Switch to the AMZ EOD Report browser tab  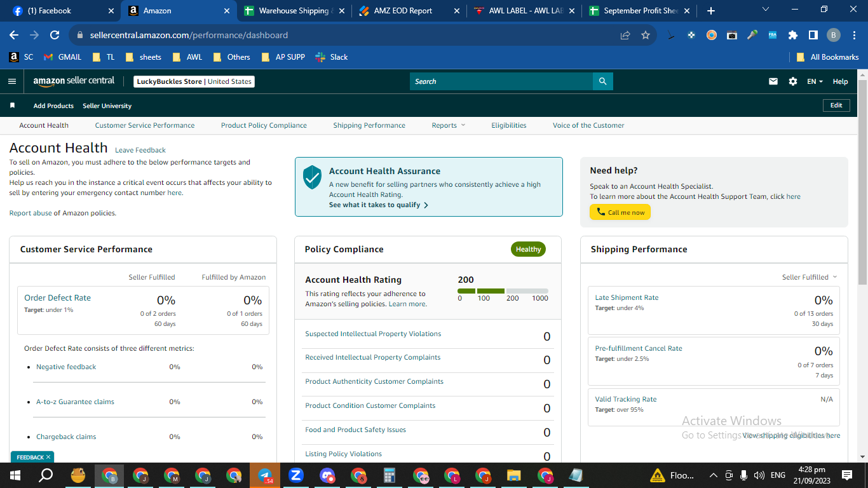point(409,11)
